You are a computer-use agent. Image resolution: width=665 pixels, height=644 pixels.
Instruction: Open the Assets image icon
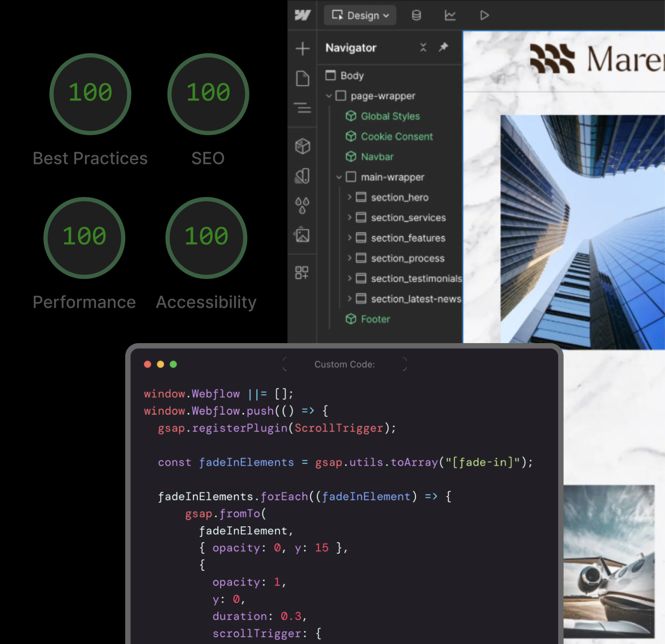pyautogui.click(x=302, y=235)
